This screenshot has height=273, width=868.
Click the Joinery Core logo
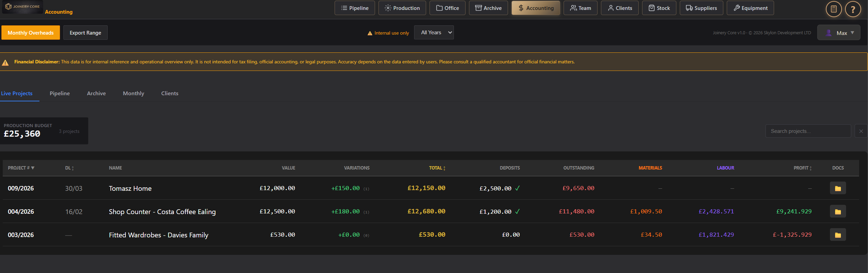23,7
